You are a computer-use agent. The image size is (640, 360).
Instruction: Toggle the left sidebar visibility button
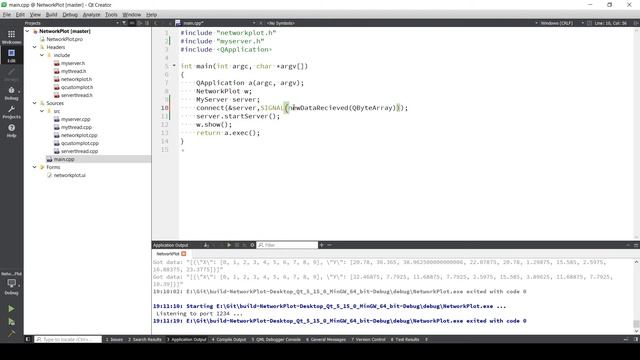tap(28, 339)
